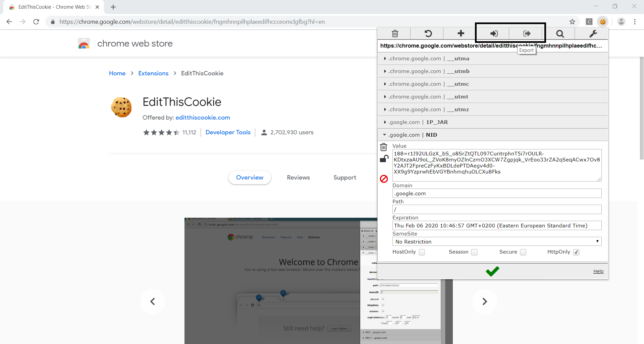The width and height of the screenshot is (644, 344).
Task: Click the Delete all cookies trash icon
Action: [x=395, y=33]
